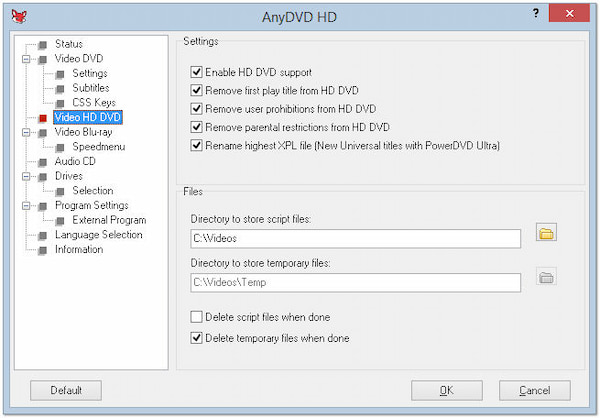Click the gray icon beside CSS Keys
The height and width of the screenshot is (418, 600).
pyautogui.click(x=60, y=104)
